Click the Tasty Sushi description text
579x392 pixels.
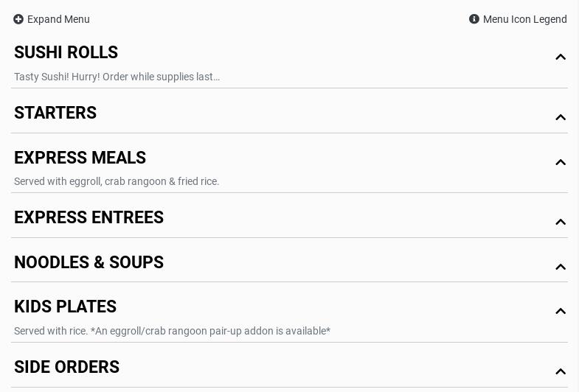pos(117,77)
